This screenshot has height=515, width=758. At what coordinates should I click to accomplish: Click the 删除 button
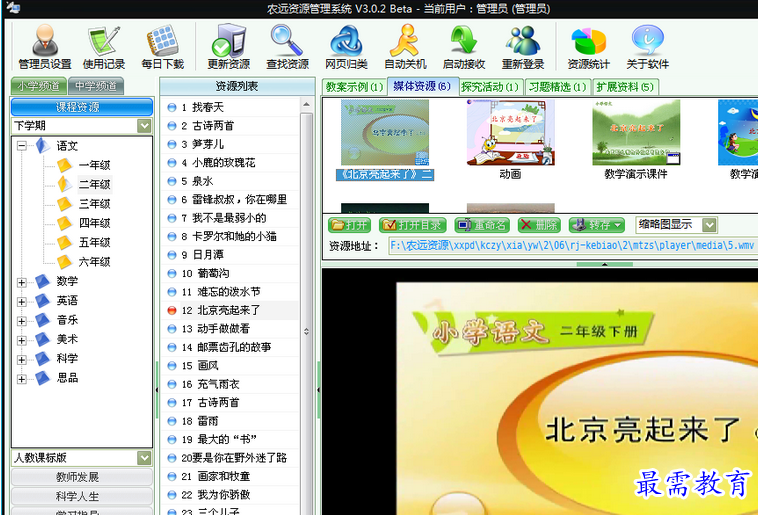[x=539, y=225]
